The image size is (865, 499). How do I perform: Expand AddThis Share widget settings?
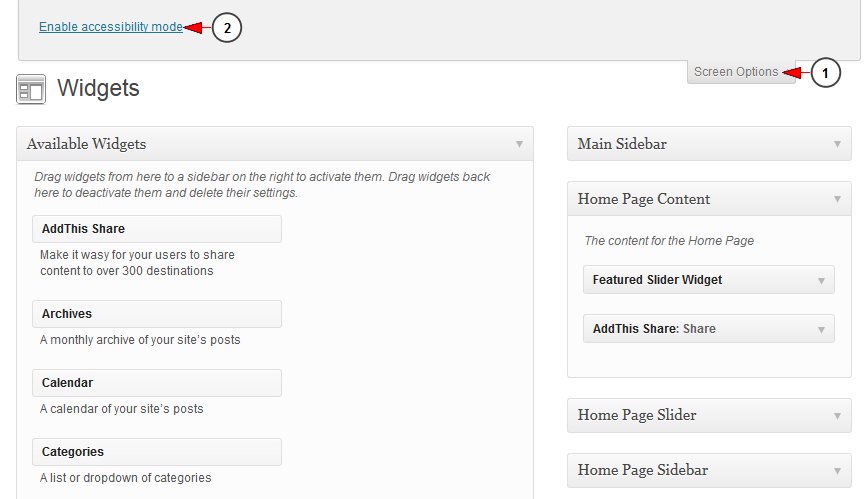point(820,329)
